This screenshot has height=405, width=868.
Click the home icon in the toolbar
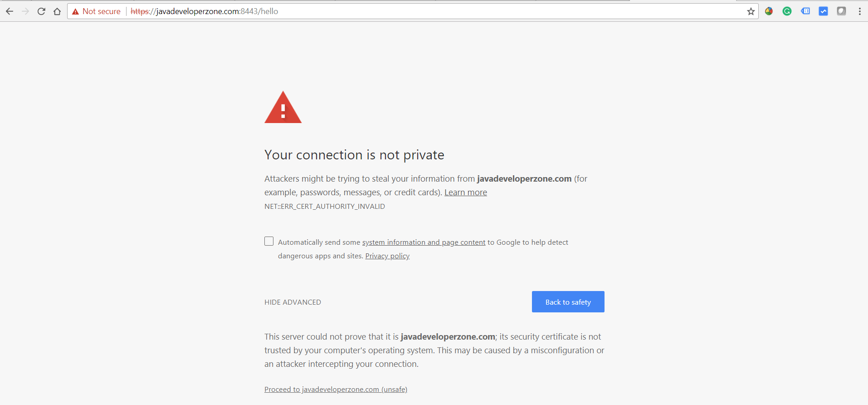pyautogui.click(x=57, y=11)
